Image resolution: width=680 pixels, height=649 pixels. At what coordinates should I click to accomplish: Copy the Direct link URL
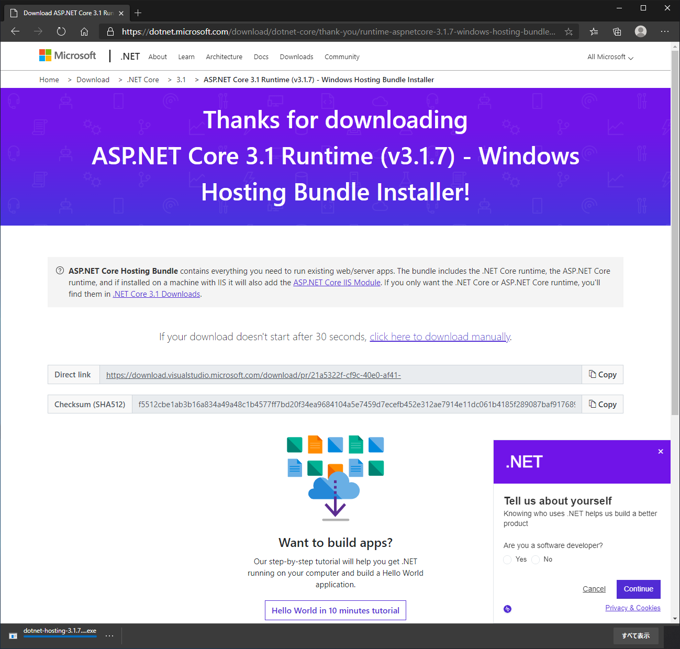602,375
